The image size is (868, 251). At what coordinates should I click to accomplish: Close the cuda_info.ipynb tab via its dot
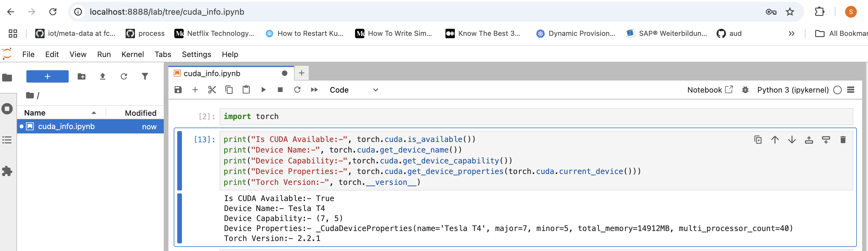pyautogui.click(x=285, y=73)
